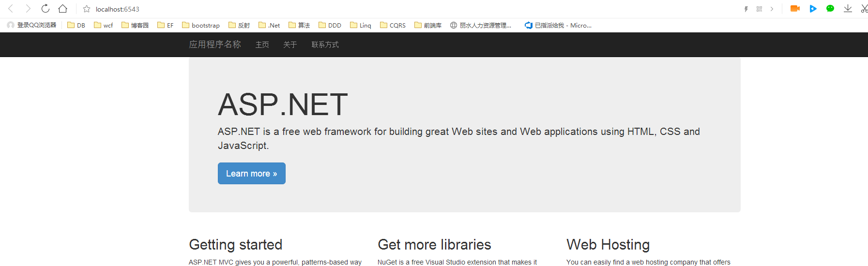Go back using the browser back arrow

pyautogui.click(x=11, y=9)
